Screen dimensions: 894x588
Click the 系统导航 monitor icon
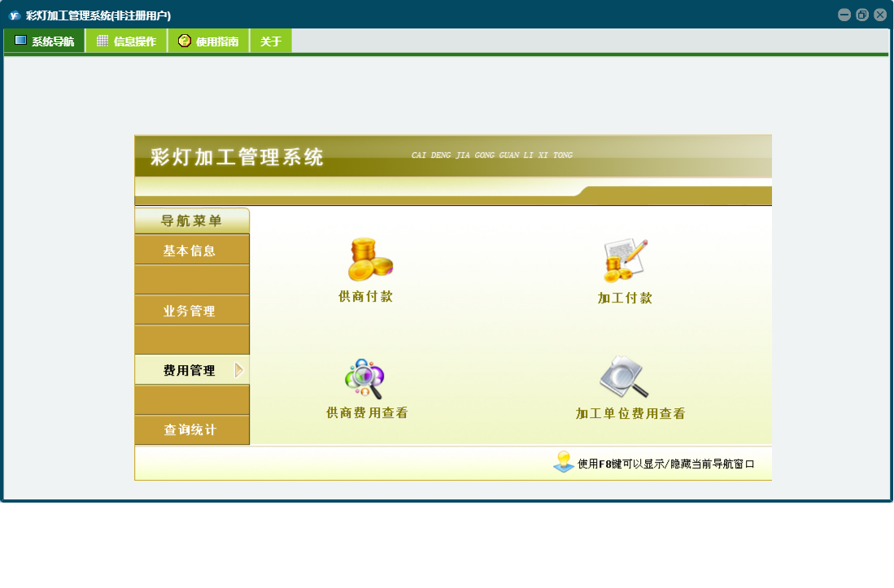tap(20, 41)
